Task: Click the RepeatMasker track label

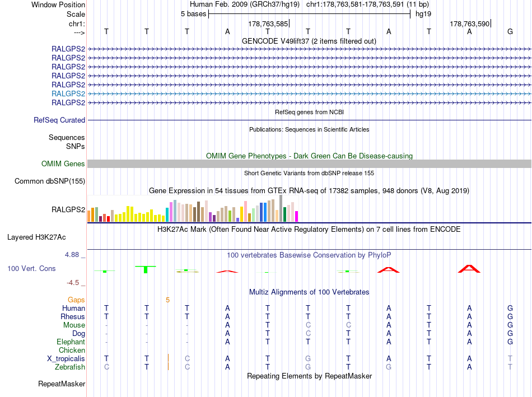Action: 62,384
